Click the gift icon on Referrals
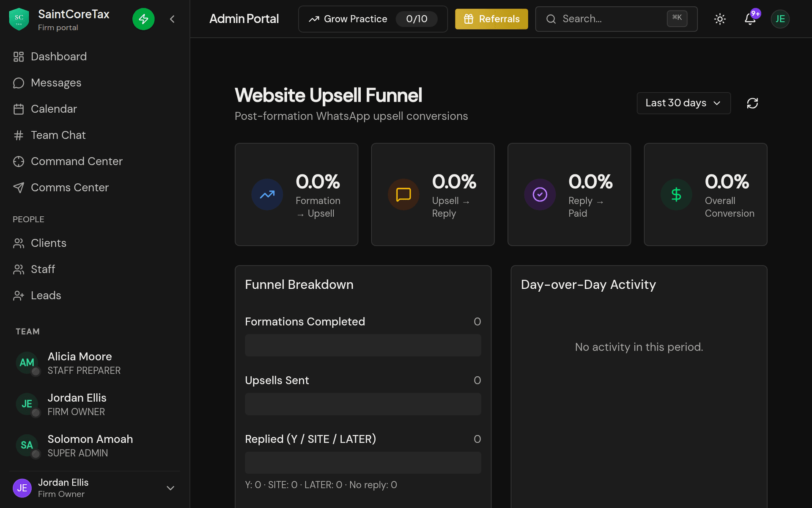Image resolution: width=812 pixels, height=508 pixels. 469,19
